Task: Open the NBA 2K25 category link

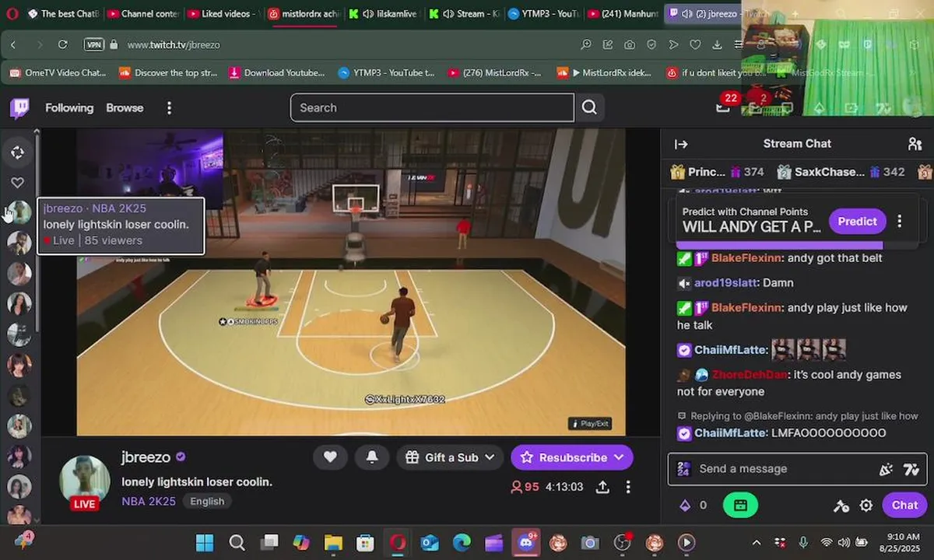Action: pos(149,502)
